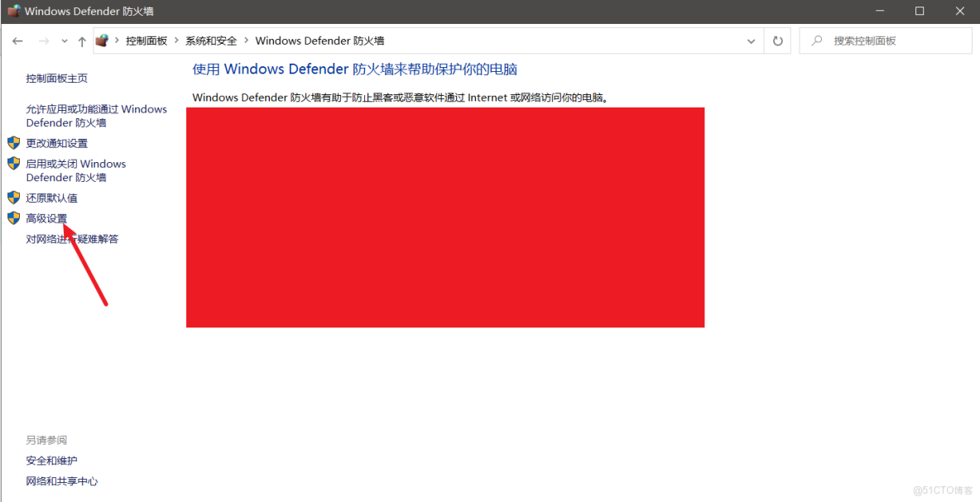Click the shield icon next to 启用或关闭 Windows Defender 防火墙
The image size is (980, 502).
[13, 163]
